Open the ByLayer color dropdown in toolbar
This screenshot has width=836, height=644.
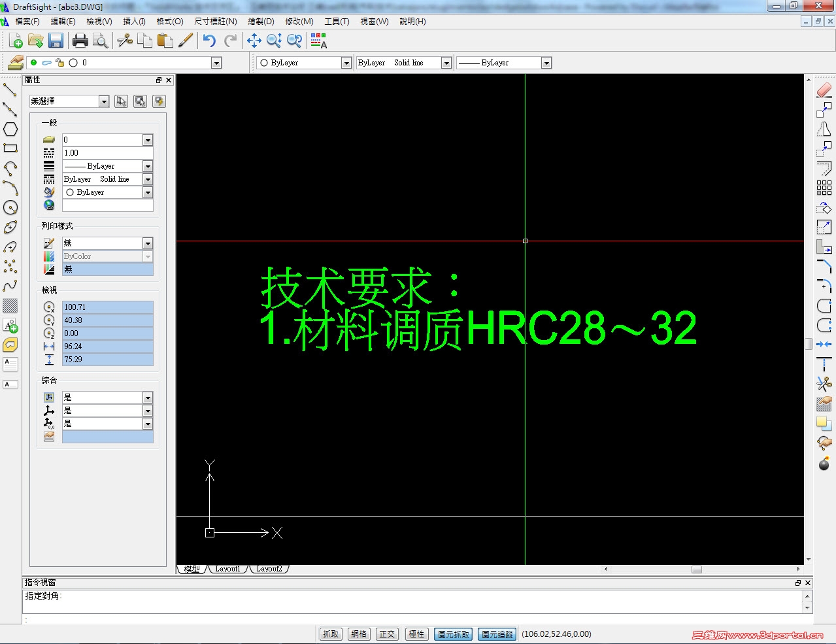(x=346, y=63)
